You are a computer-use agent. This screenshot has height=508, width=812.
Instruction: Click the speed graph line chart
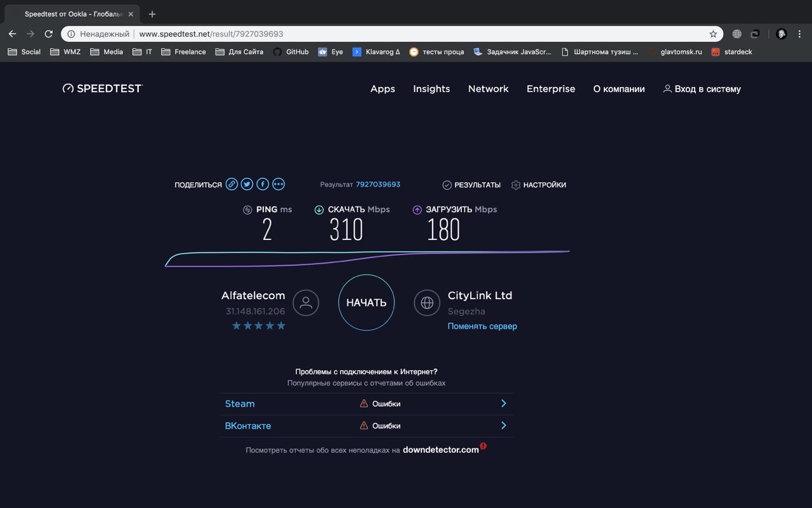[367, 258]
